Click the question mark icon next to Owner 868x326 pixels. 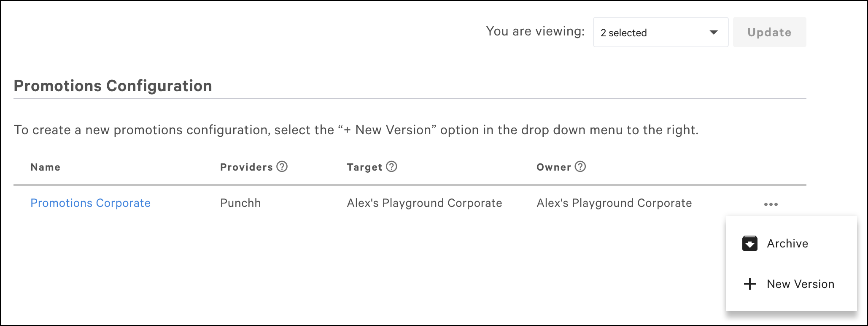(580, 167)
